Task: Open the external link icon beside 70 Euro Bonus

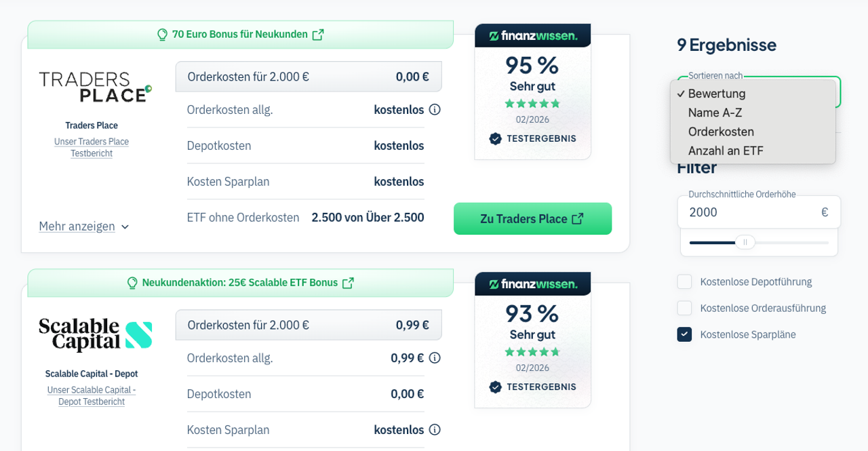Action: click(x=317, y=33)
